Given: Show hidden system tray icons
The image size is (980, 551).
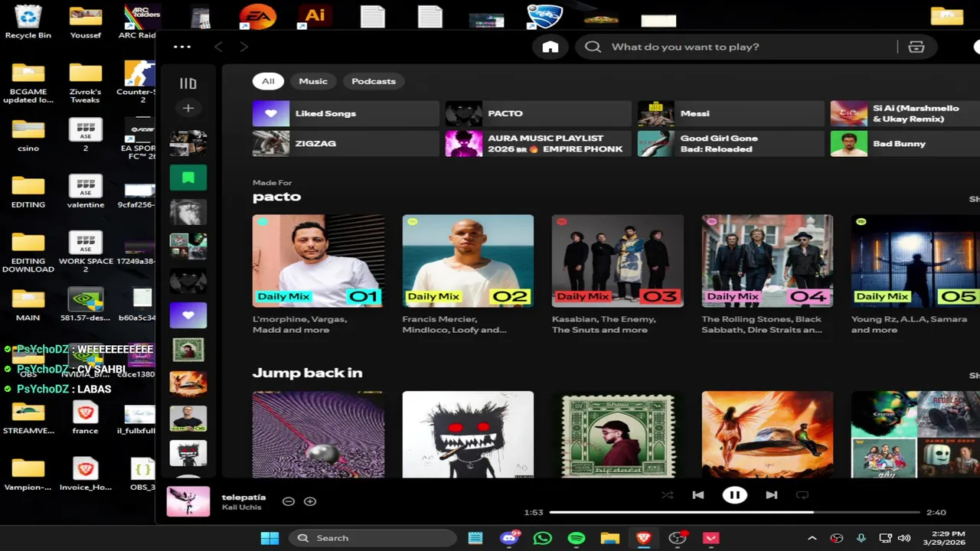Looking at the screenshot, I should pyautogui.click(x=812, y=538).
